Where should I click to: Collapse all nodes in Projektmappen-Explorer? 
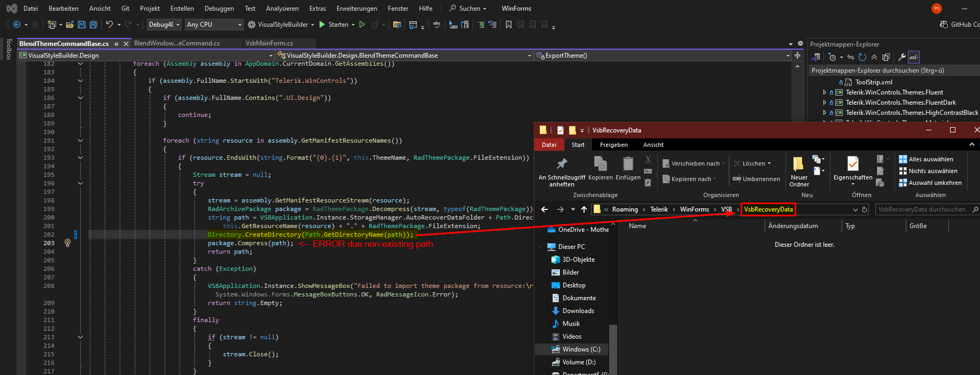874,57
